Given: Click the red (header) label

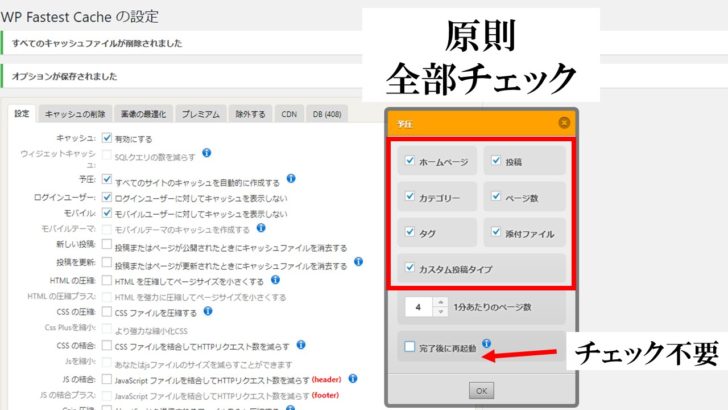Looking at the screenshot, I should click(326, 379).
